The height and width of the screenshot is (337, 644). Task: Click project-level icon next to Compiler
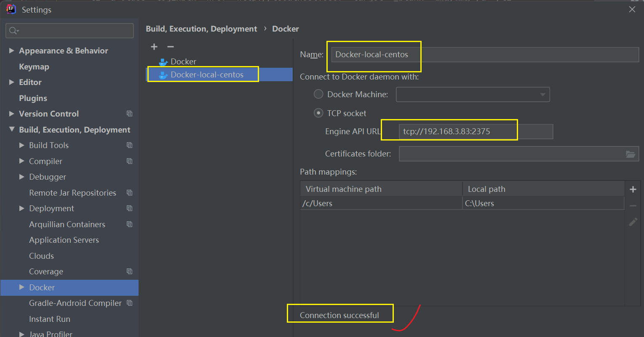[x=129, y=161]
